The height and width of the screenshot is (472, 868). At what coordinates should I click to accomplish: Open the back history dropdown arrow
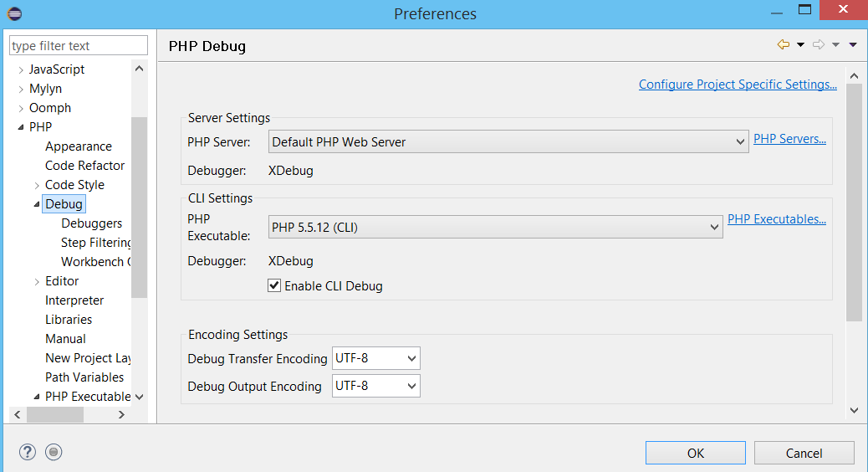800,45
